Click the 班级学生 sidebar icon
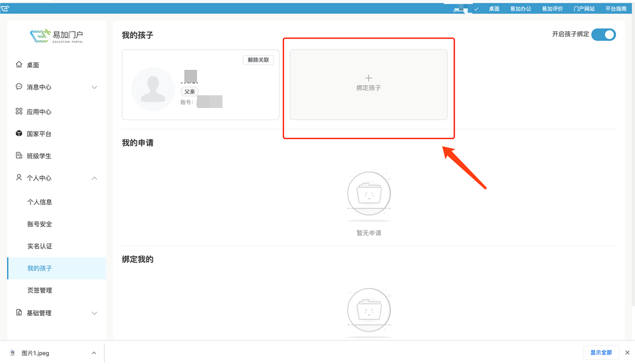The width and height of the screenshot is (635, 364). (x=18, y=156)
